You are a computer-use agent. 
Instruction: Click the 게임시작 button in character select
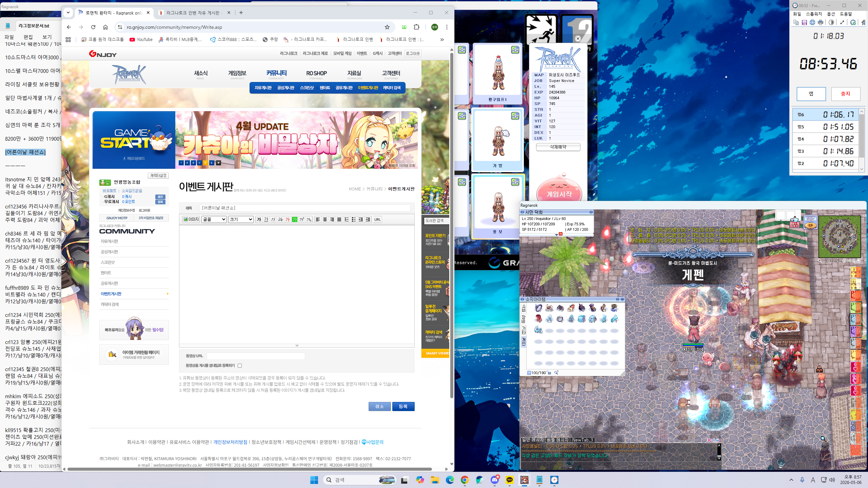[x=559, y=194]
